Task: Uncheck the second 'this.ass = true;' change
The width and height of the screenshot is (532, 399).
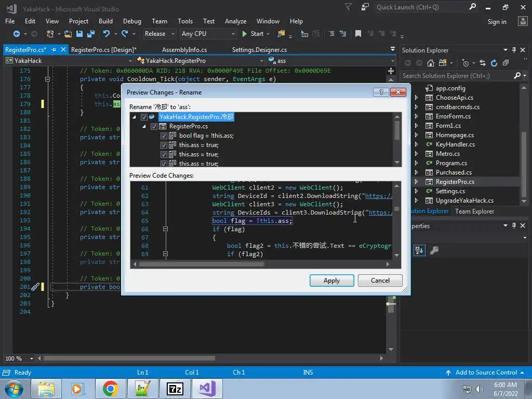Action: coord(164,154)
